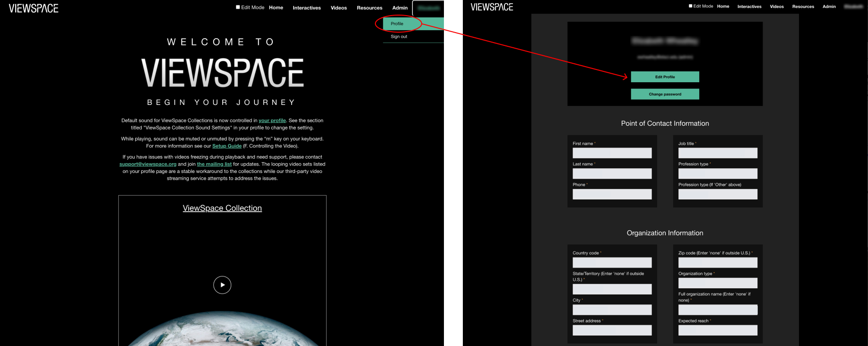Open the Country code field
Image resolution: width=868 pixels, height=346 pixels.
tap(612, 262)
